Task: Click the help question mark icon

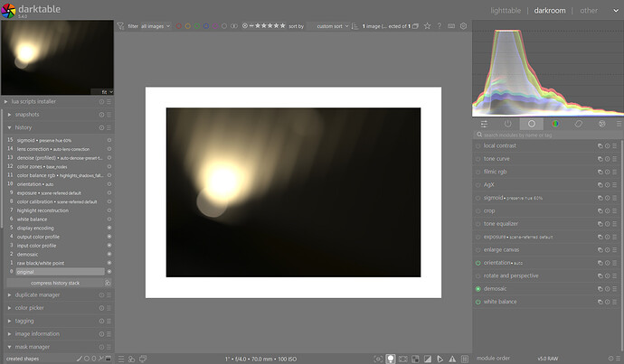Action: pos(440,26)
